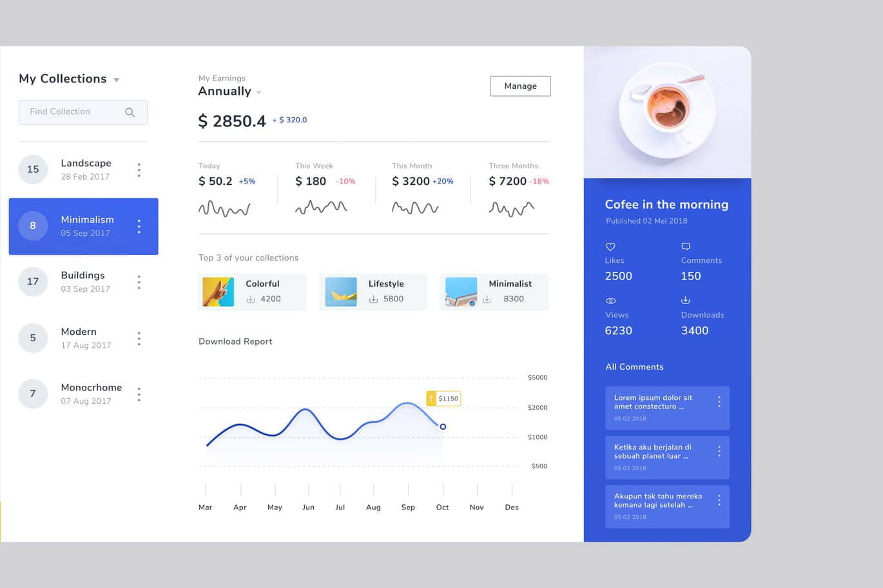Open three-dot menu on 'Akupun tak tahu' comment
The height and width of the screenshot is (588, 883).
(x=719, y=500)
